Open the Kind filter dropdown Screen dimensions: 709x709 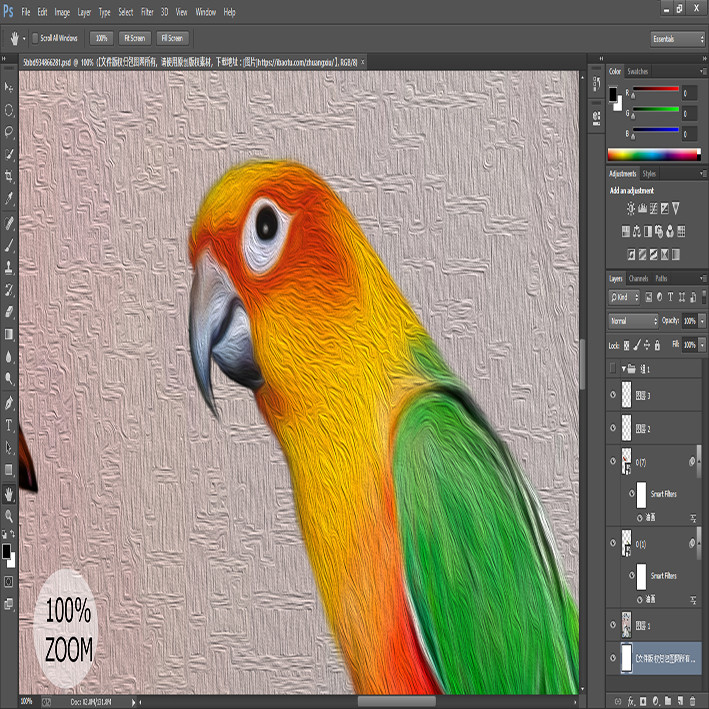(x=624, y=297)
